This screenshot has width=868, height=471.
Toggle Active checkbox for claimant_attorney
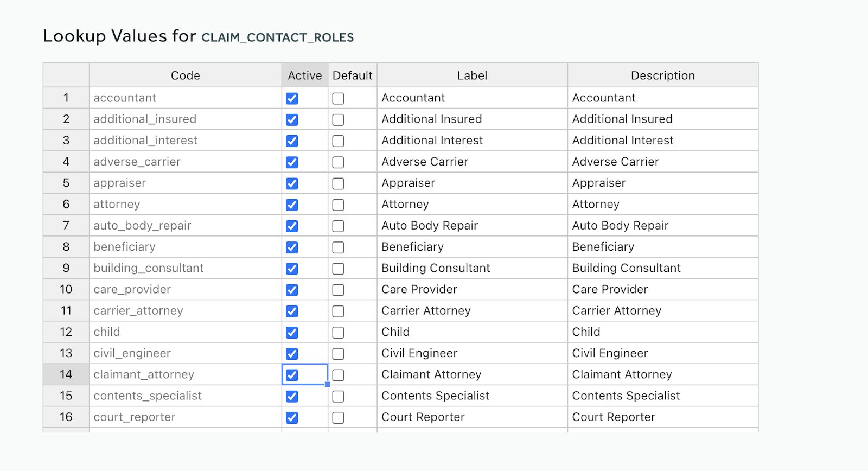292,375
